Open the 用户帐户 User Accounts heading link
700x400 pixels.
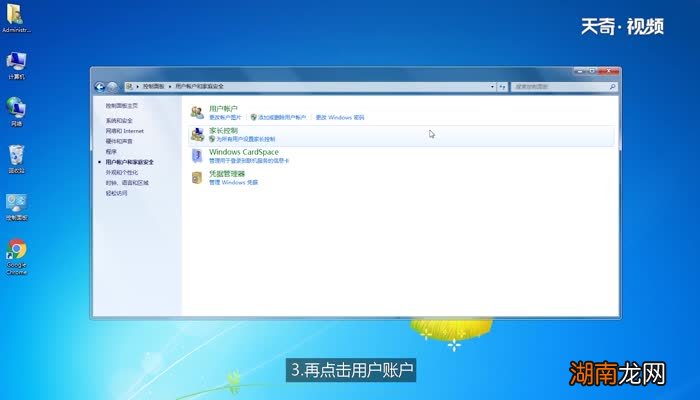click(223, 108)
